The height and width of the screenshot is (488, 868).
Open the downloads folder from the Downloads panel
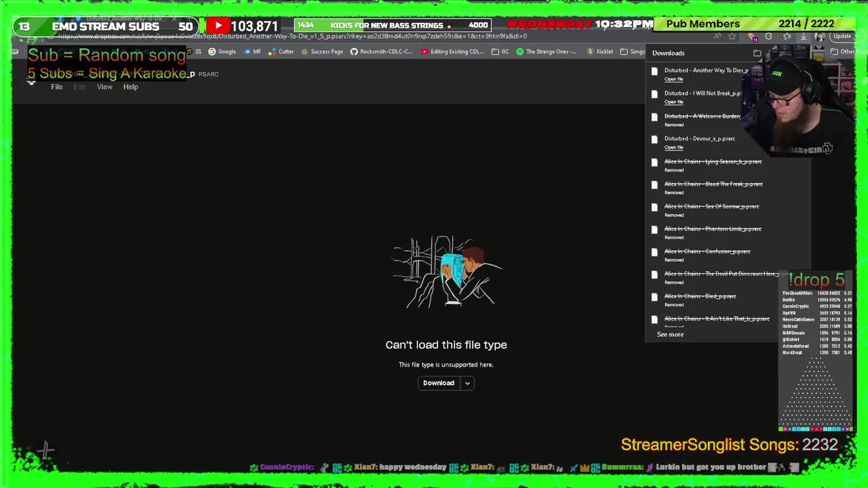click(757, 53)
